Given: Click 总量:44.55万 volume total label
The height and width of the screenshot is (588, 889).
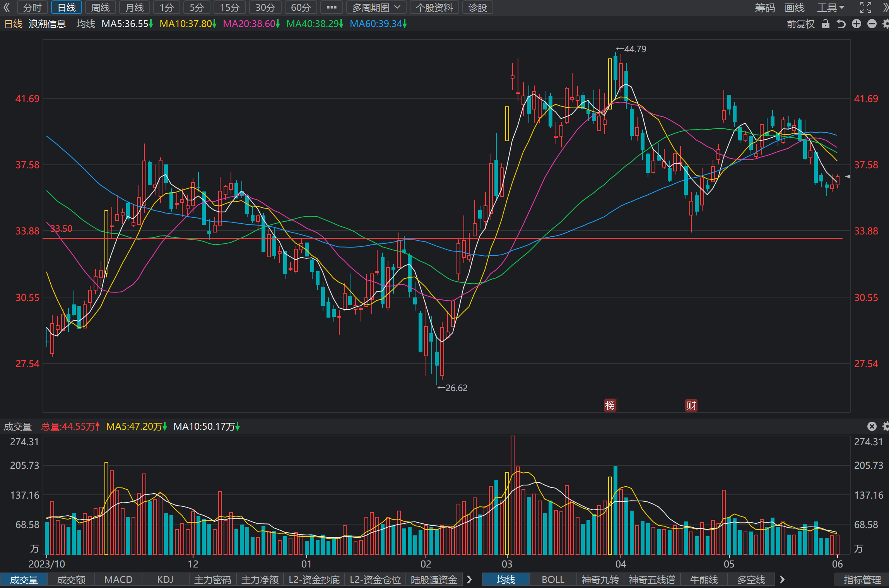Looking at the screenshot, I should [x=70, y=427].
